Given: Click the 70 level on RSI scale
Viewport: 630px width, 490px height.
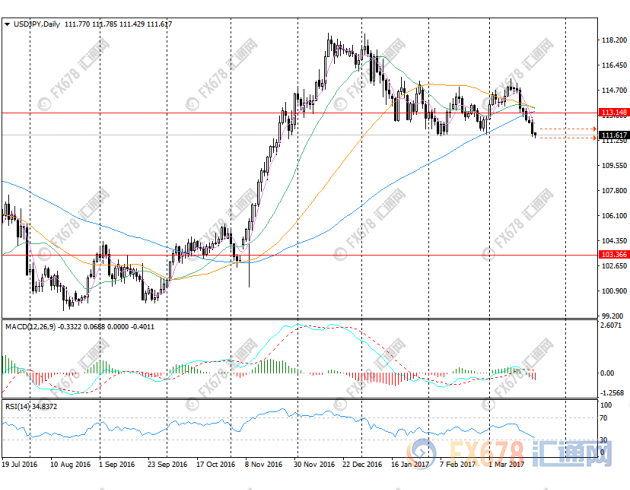Looking at the screenshot, I should 606,417.
